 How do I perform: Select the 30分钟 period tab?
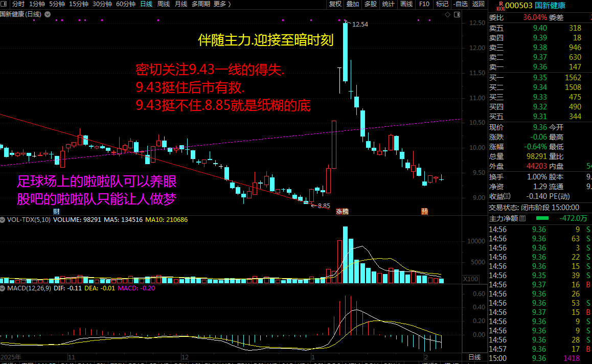pyautogui.click(x=102, y=4)
